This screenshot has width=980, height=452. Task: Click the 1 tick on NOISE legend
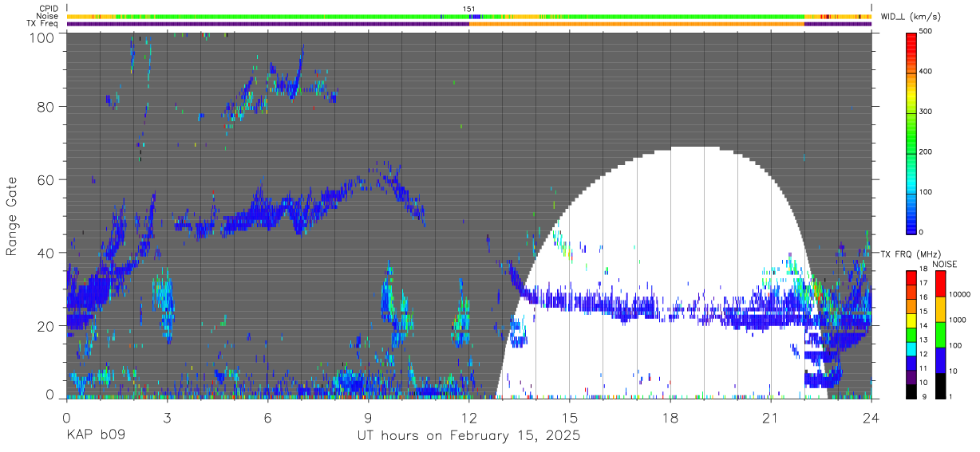tap(951, 396)
